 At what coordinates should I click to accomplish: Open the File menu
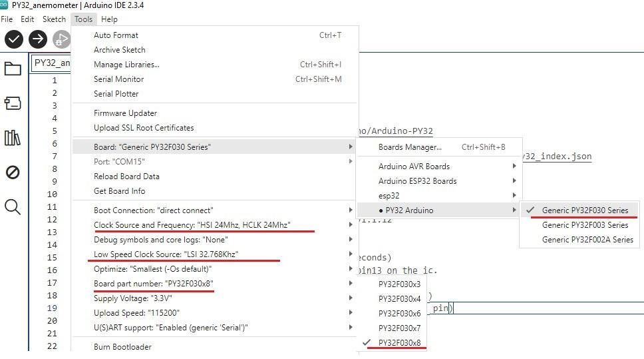7,19
